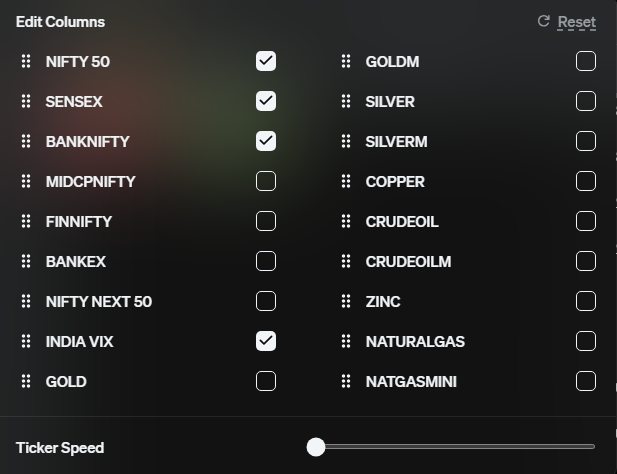
Task: Click drag handle icon beside COPPER
Action: pos(346,182)
